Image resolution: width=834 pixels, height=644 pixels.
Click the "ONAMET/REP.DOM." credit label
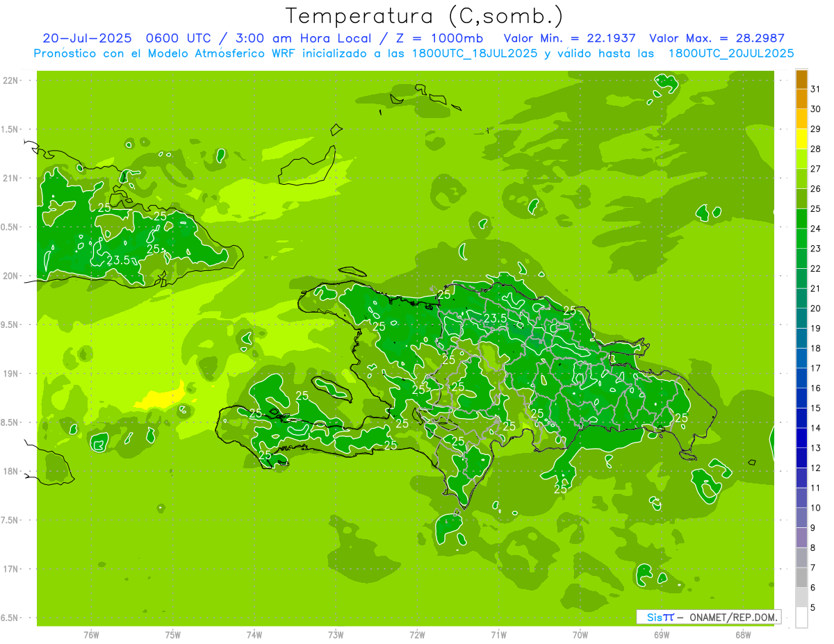coord(733,617)
